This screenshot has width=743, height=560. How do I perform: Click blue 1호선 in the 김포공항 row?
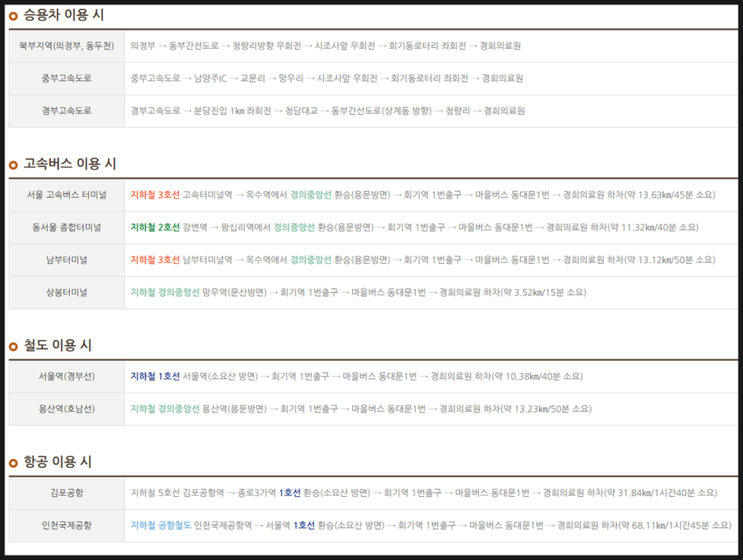289,493
